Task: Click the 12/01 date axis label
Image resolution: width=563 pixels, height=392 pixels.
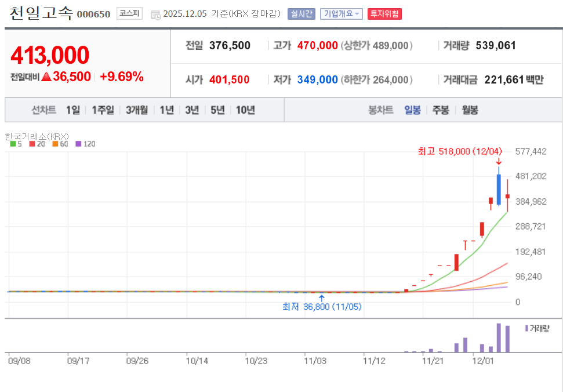Action: tap(482, 361)
